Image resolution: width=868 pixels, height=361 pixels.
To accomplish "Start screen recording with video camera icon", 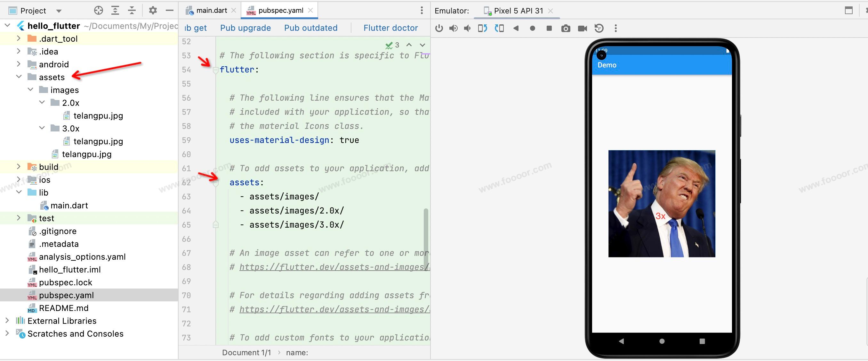I will pos(582,28).
